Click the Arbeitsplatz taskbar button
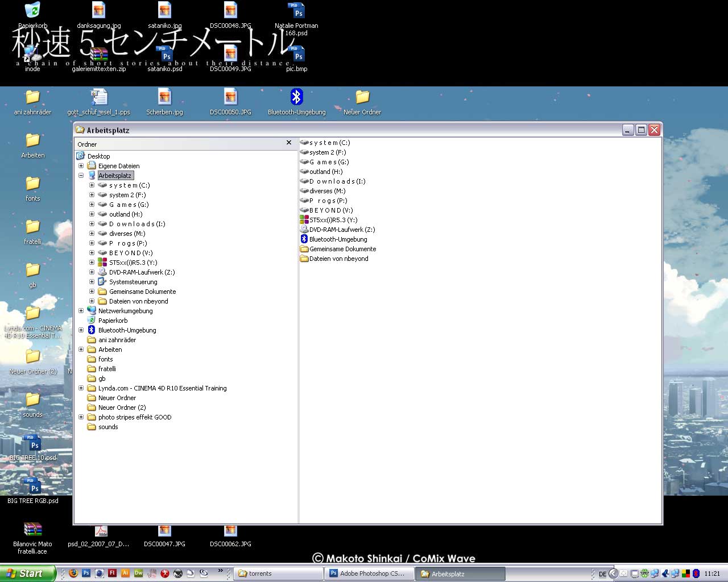Screen dimensions: 728x582 coord(460,573)
